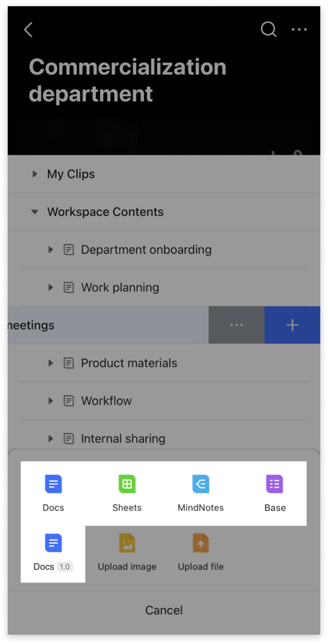Create a new Sheets spreadsheet
Viewport: 328px width, 644px height.
127,492
